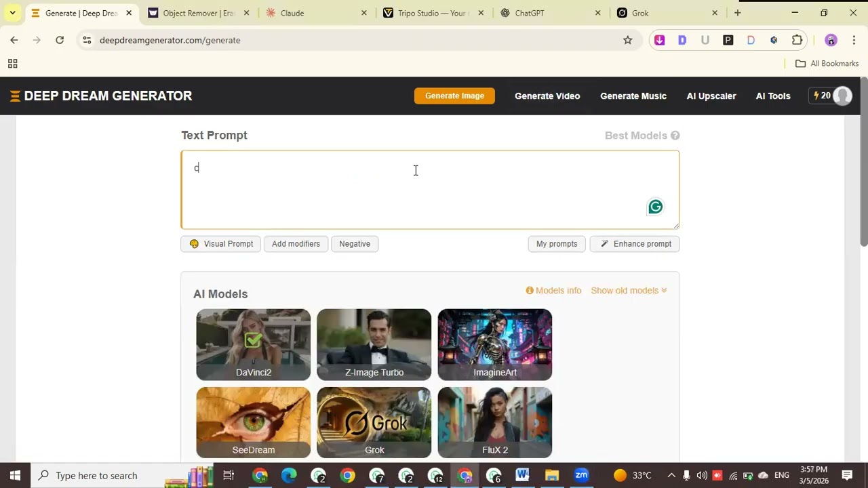Image resolution: width=868 pixels, height=488 pixels.
Task: Click the Deep Dream Generator logo
Action: (x=101, y=96)
